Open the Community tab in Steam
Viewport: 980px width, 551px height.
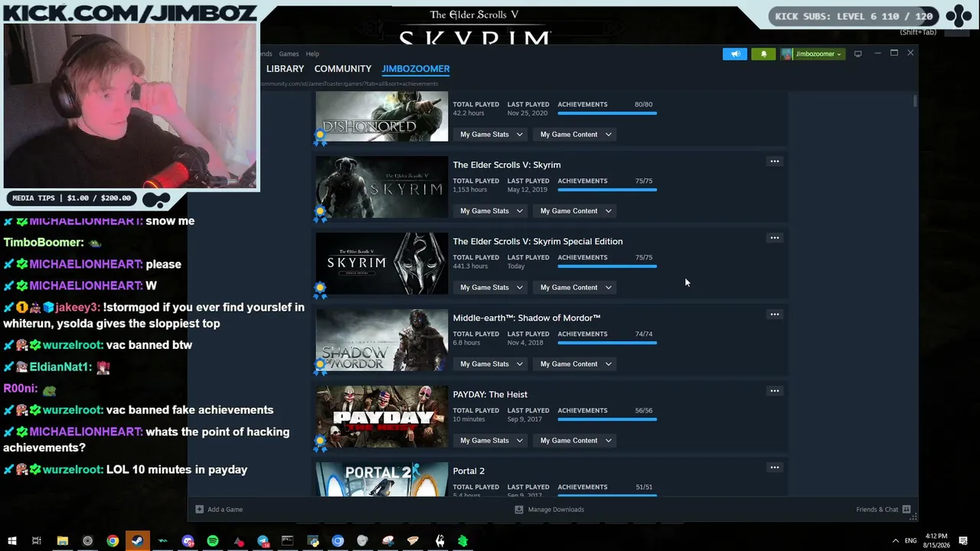click(x=342, y=69)
